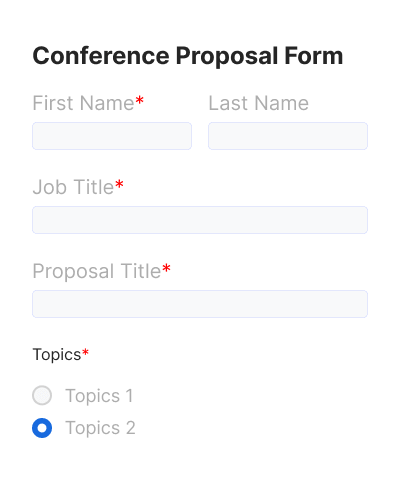The width and height of the screenshot is (400, 480).
Task: Click the Topics section label
Action: [57, 355]
